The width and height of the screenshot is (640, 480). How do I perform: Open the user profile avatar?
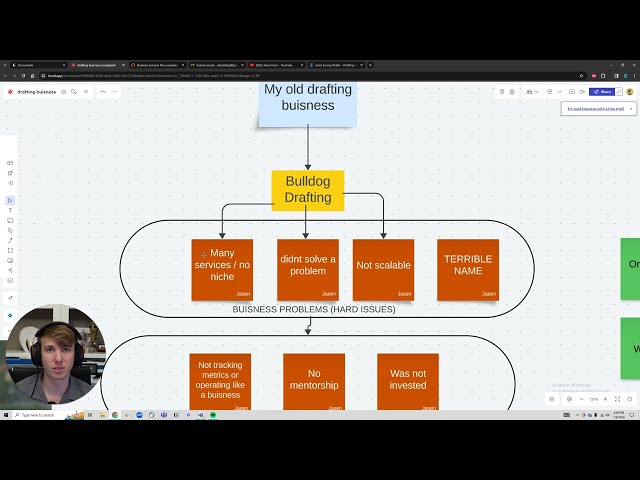630,92
